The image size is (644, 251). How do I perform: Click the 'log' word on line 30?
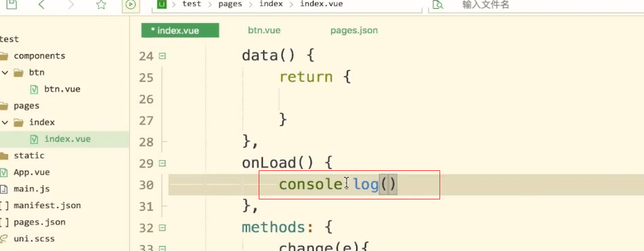click(366, 185)
